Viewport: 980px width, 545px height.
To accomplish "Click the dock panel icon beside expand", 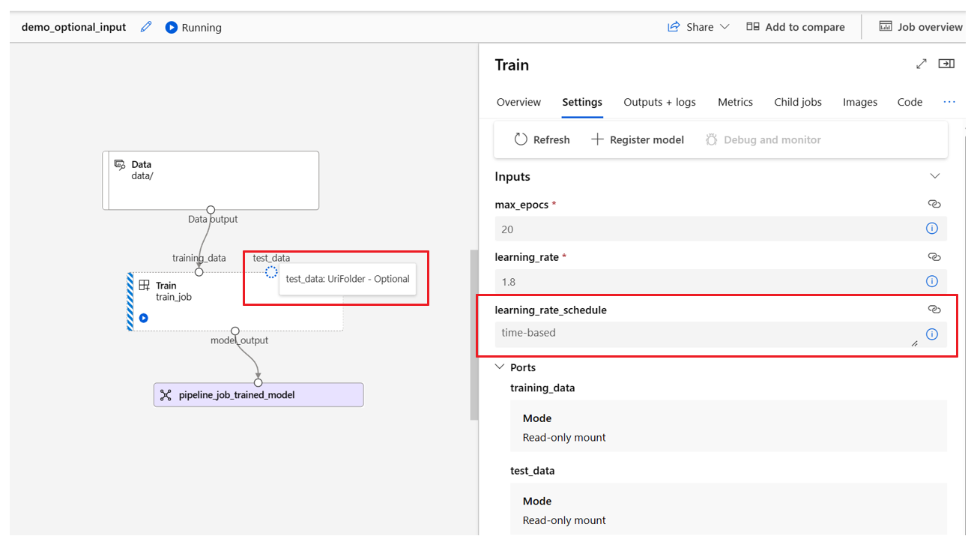I will [x=946, y=64].
